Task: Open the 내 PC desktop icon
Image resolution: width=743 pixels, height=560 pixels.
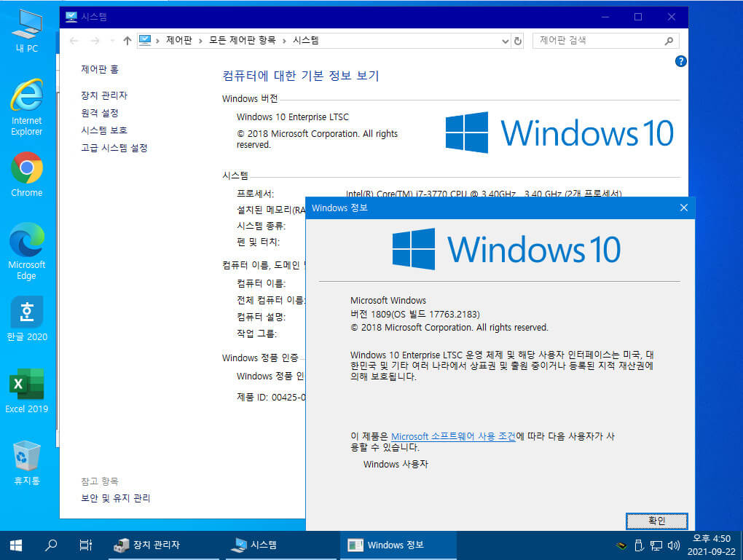Action: 27,31
